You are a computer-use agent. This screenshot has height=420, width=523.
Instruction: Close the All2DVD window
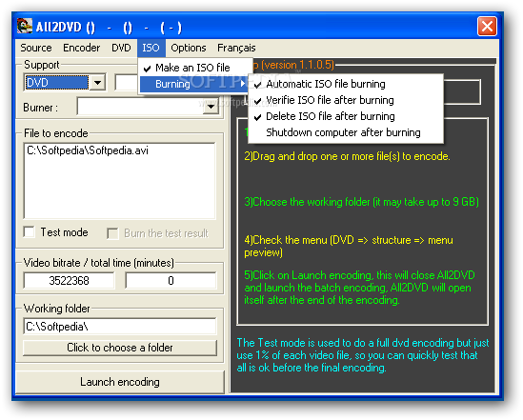(x=487, y=27)
